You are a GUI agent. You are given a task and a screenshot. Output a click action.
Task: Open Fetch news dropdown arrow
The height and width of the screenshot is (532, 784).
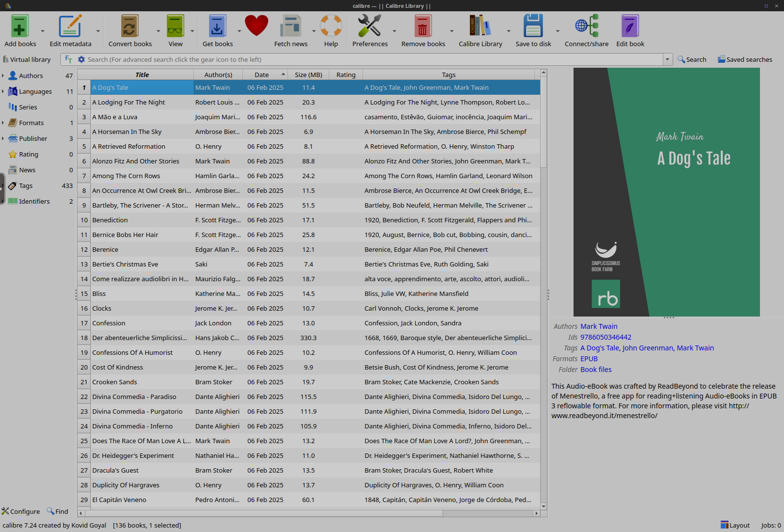point(314,31)
